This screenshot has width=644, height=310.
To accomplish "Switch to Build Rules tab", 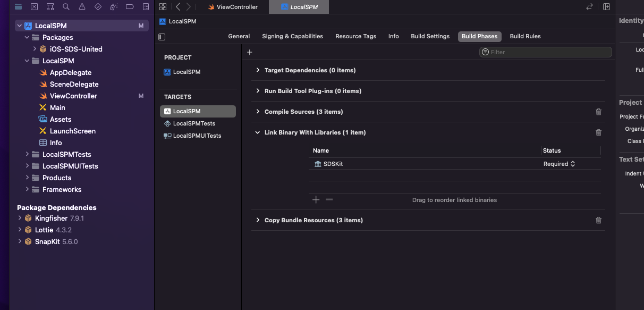I will 525,36.
